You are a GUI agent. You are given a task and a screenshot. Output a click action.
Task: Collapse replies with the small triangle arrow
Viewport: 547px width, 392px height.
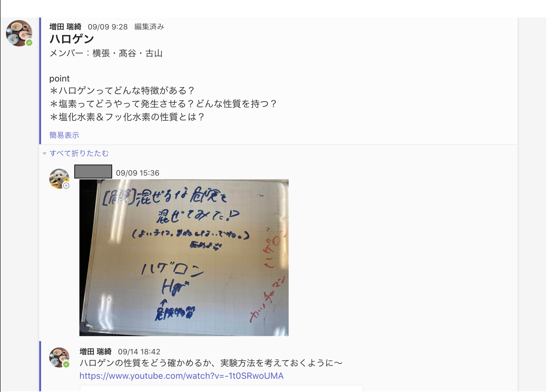click(44, 153)
